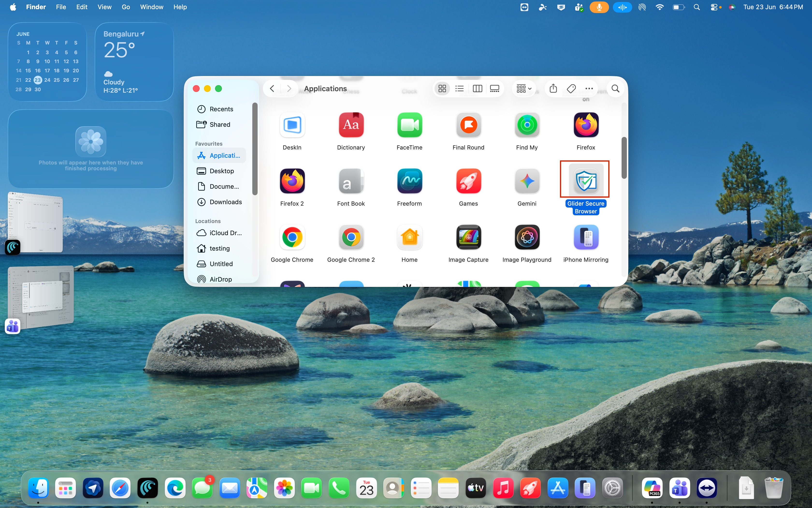Screen dimensions: 812x508
Task: Open Wi-Fi status in the menu bar
Action: click(x=659, y=7)
